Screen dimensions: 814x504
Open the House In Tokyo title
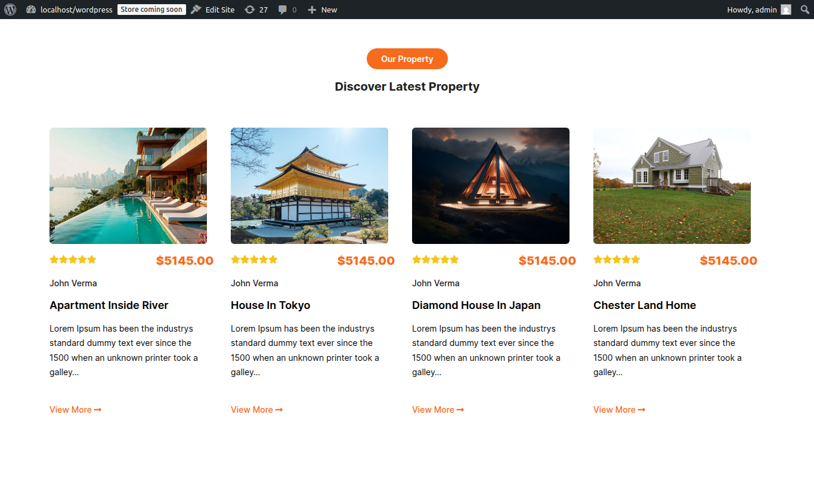point(271,305)
